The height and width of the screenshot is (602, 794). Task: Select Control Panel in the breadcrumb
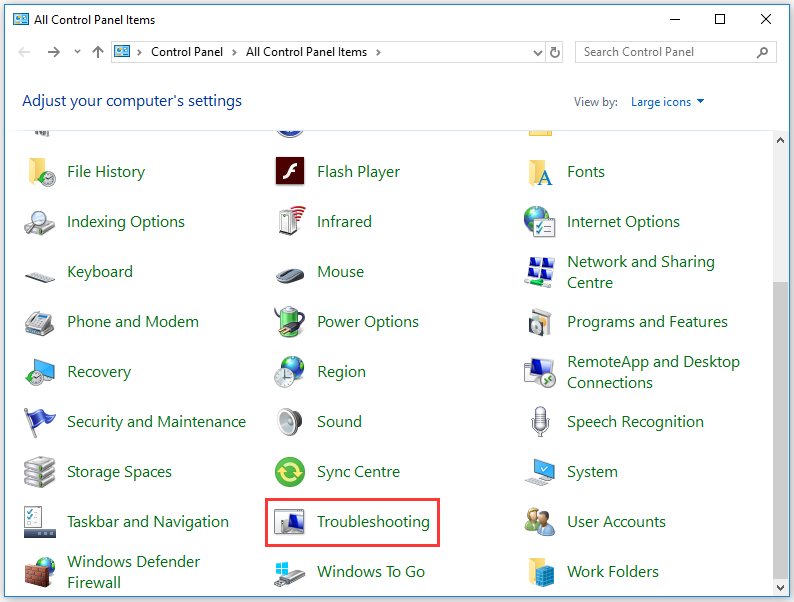187,52
